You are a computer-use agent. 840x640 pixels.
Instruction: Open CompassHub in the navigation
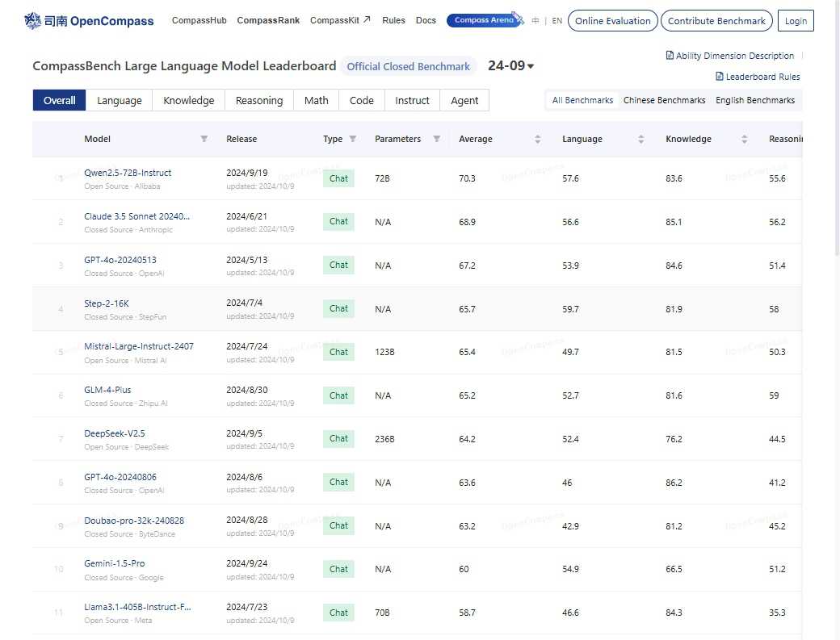[x=199, y=20]
